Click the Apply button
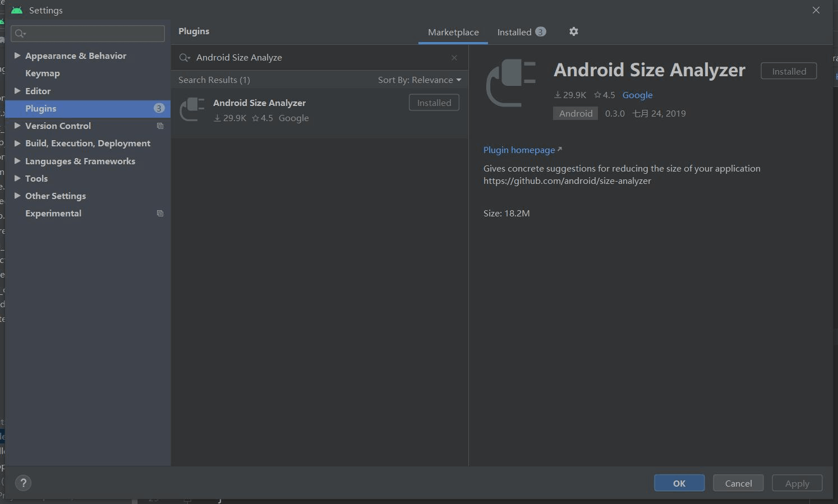This screenshot has height=504, width=838. coord(797,483)
